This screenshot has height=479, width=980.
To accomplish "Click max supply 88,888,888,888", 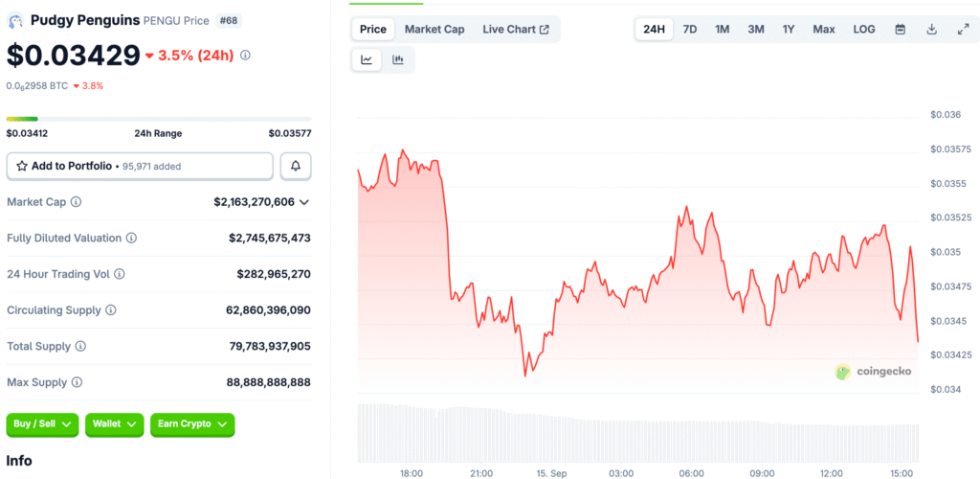I will (x=269, y=382).
